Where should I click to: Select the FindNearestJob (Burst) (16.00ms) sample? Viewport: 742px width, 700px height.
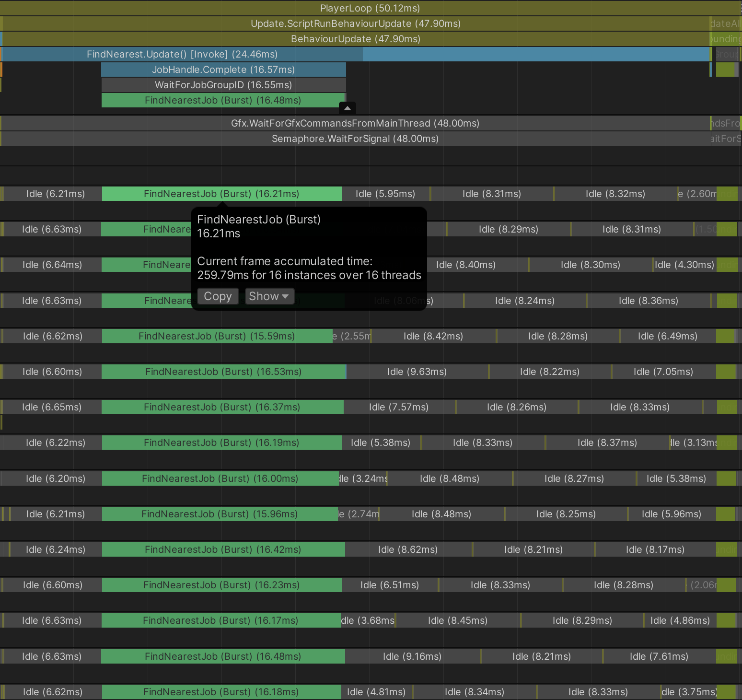point(220,478)
